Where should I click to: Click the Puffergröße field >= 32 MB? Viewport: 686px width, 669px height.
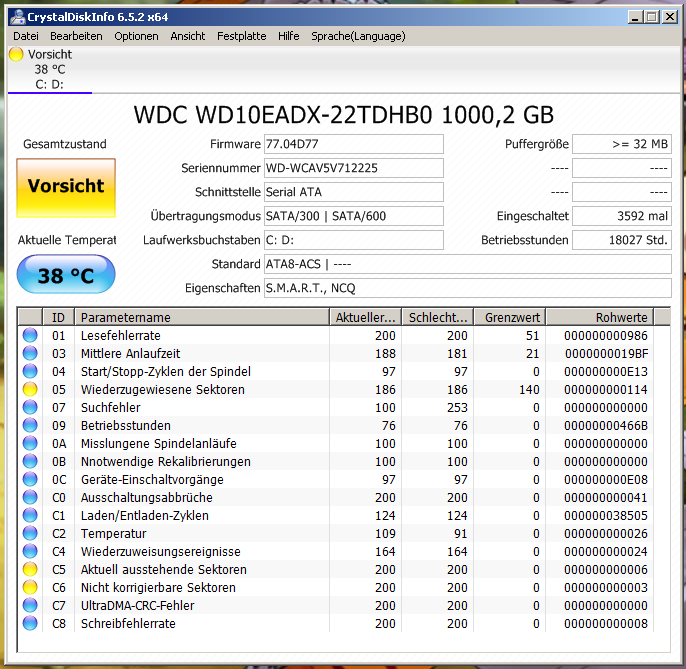622,144
